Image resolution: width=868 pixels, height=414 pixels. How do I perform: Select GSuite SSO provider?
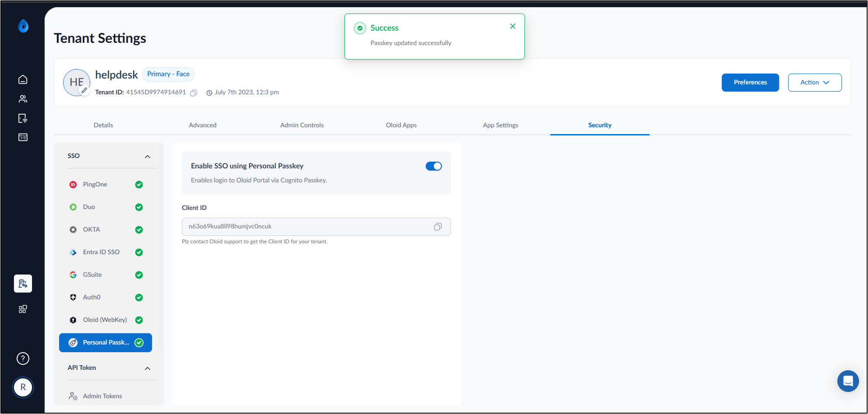[x=106, y=275]
